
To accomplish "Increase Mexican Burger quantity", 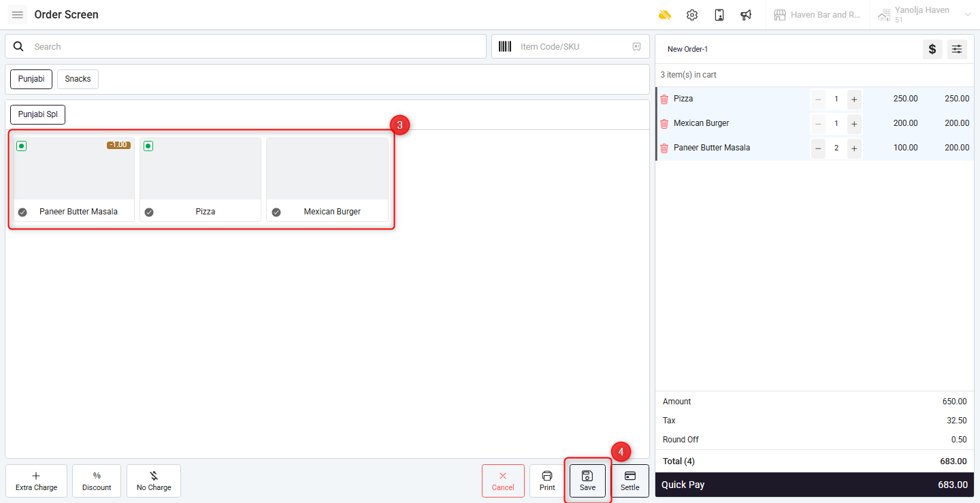I will [854, 124].
